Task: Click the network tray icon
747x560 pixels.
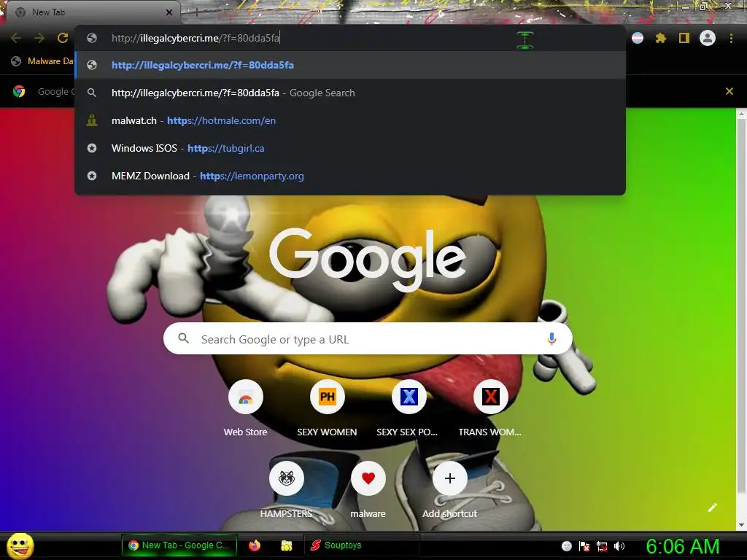Action: [x=602, y=546]
